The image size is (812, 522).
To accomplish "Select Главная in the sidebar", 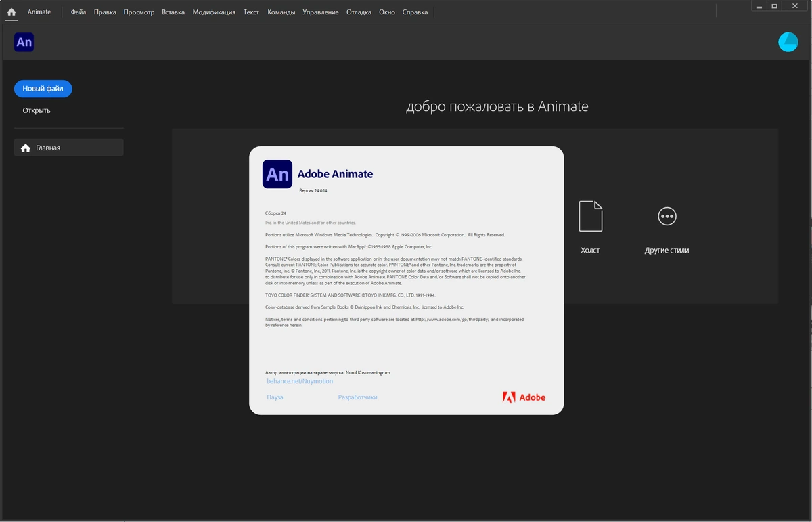I will click(68, 148).
